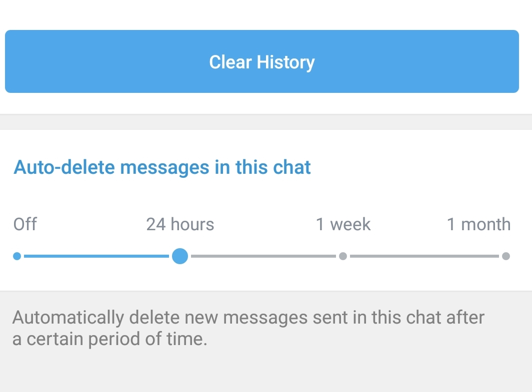Tap the '1 month' label option
Viewport: 532px width, 392px height.
[478, 224]
